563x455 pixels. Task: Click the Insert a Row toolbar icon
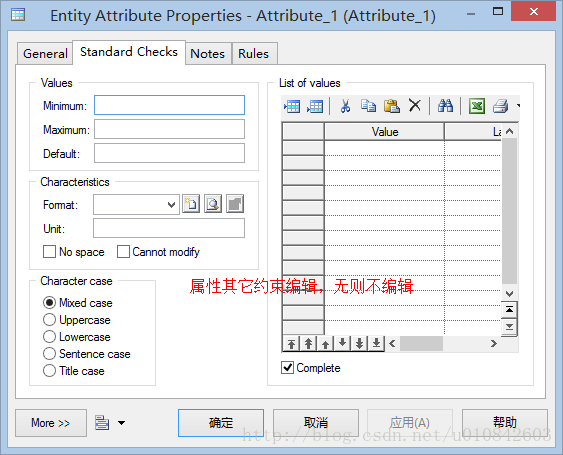(x=292, y=106)
